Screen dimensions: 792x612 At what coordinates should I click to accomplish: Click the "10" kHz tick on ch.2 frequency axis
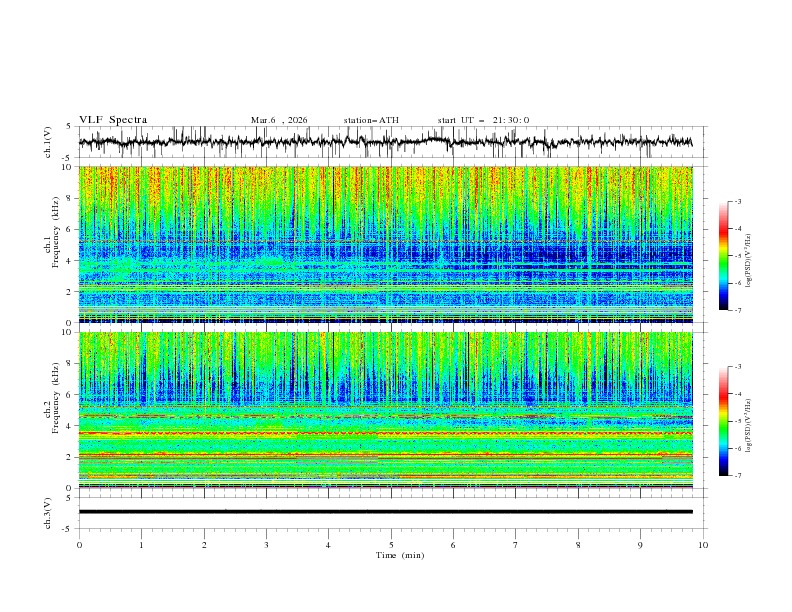(x=66, y=332)
